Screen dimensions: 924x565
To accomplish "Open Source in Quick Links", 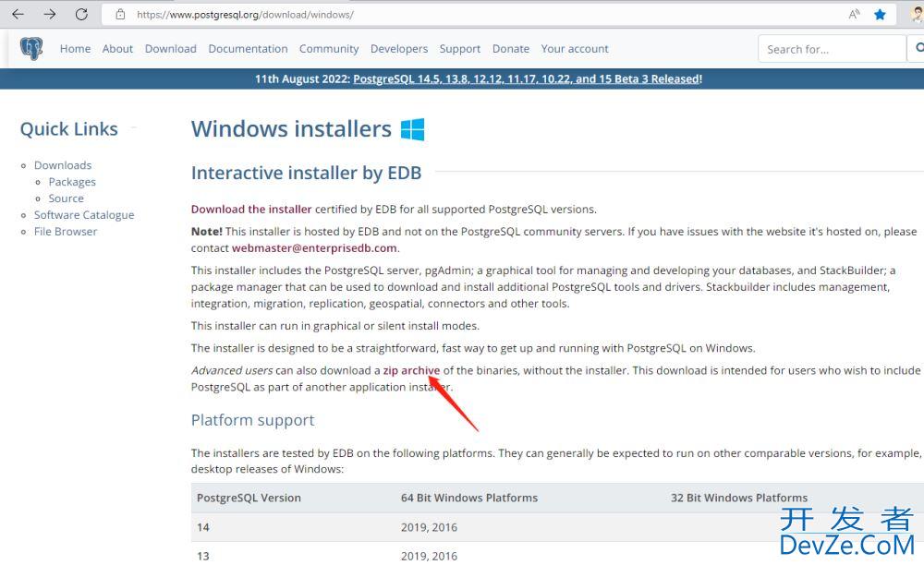I will 66,198.
